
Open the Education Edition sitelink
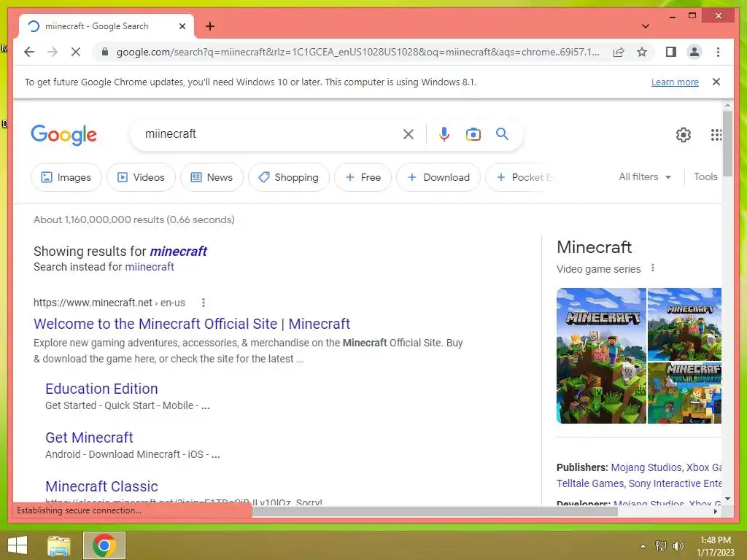(x=101, y=389)
